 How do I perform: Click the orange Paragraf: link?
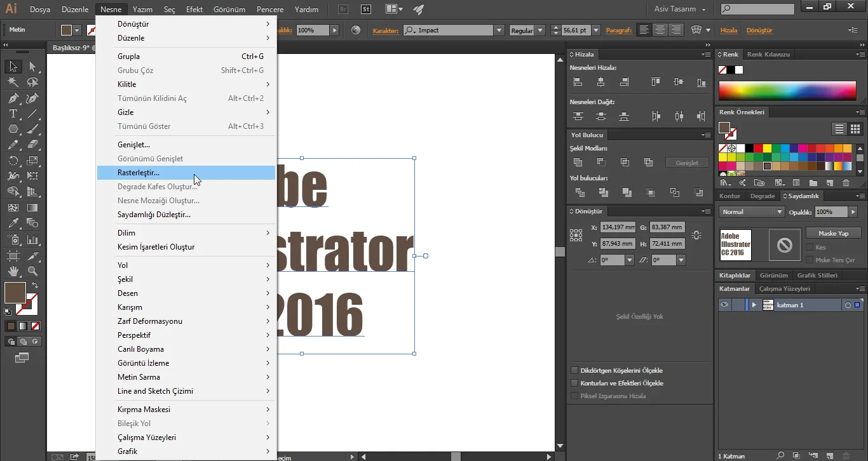coord(619,30)
